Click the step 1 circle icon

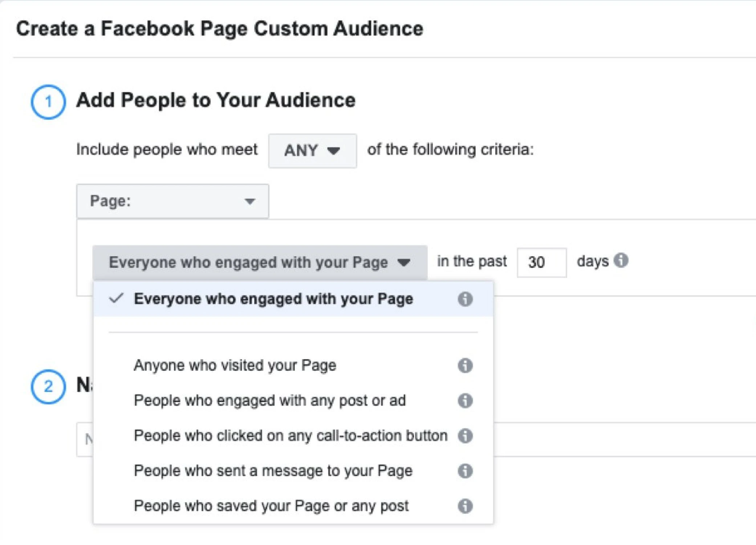(48, 102)
